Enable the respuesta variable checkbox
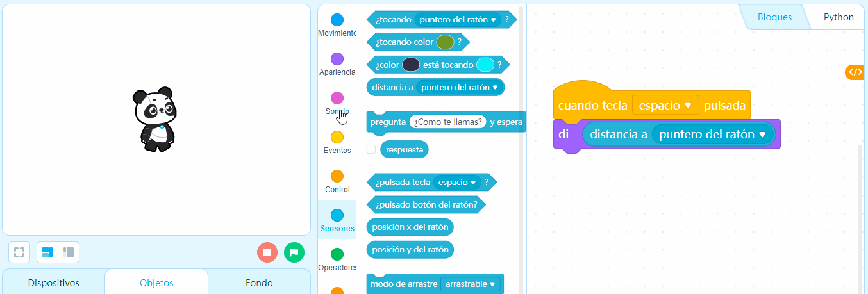 371,149
